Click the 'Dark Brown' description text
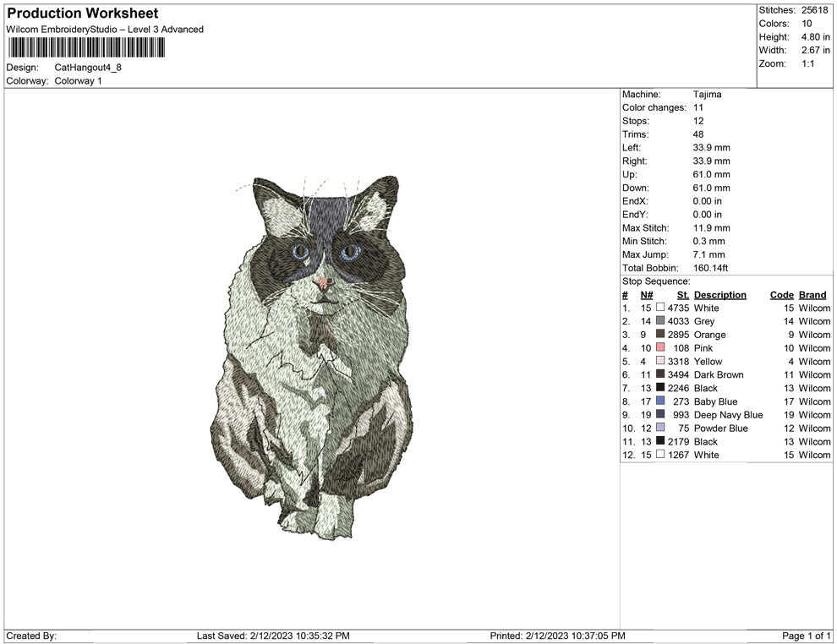Screen dimensions: 837x644 (719, 374)
